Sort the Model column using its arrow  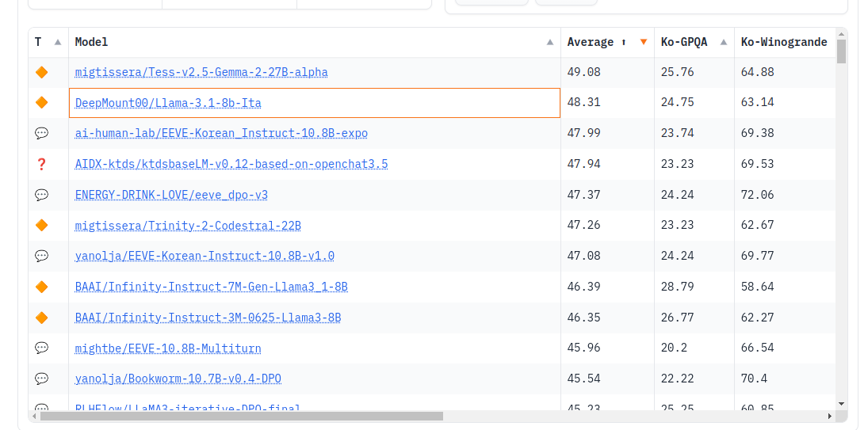(x=549, y=42)
